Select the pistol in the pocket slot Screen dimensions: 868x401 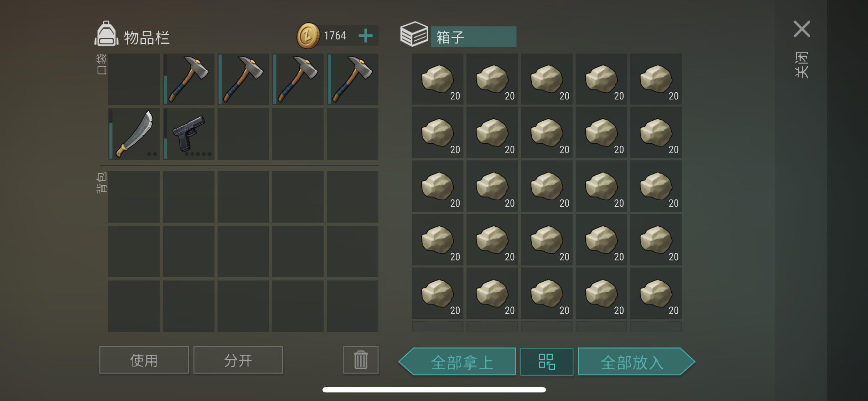pyautogui.click(x=188, y=134)
